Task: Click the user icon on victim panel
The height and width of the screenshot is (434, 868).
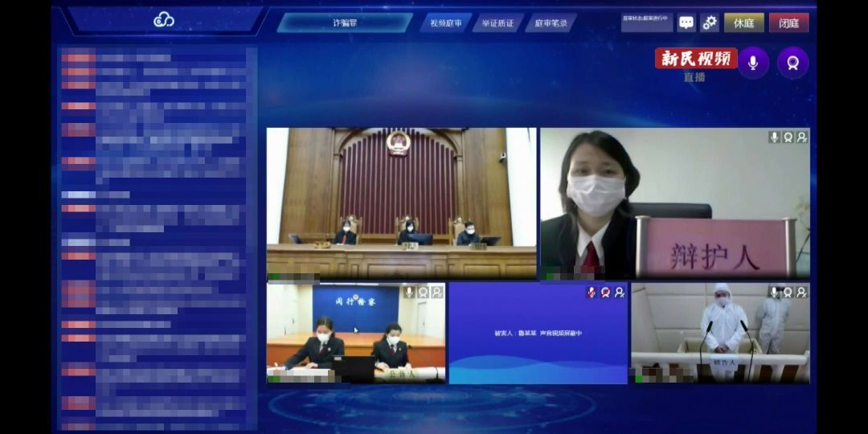Action: tap(620, 292)
